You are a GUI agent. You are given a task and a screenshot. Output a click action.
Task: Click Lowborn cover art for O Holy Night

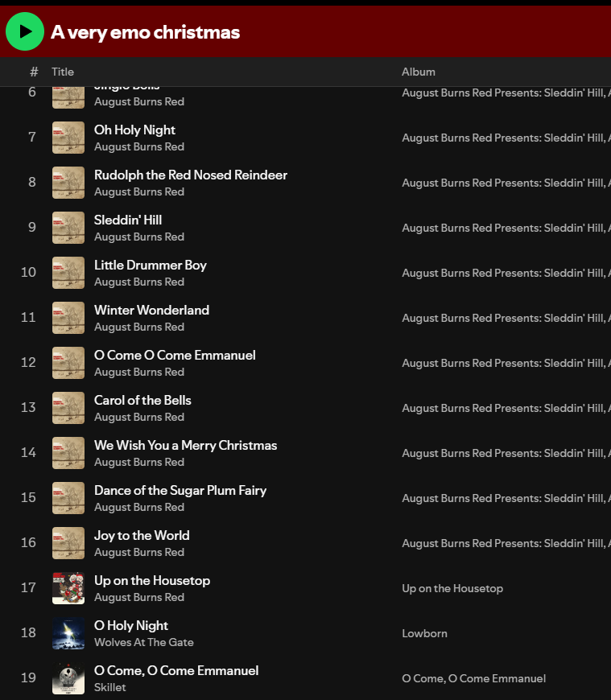(68, 633)
